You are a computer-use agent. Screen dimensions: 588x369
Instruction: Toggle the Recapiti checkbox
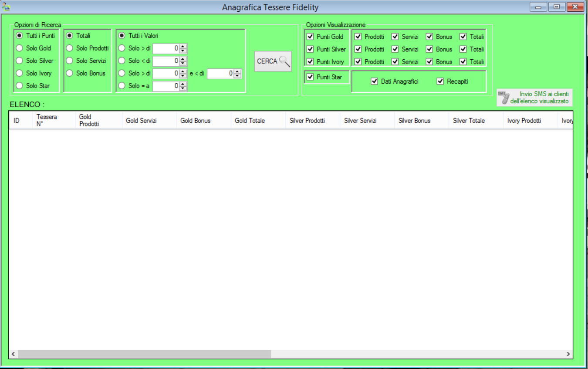coord(440,81)
